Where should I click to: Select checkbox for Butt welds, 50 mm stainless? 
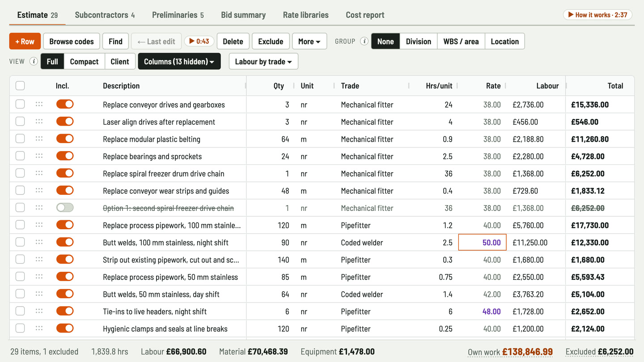pos(20,294)
